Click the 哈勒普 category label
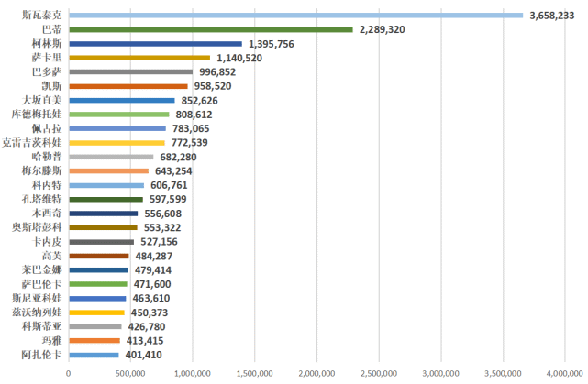Screen dimensions: 588x384 [x=47, y=157]
